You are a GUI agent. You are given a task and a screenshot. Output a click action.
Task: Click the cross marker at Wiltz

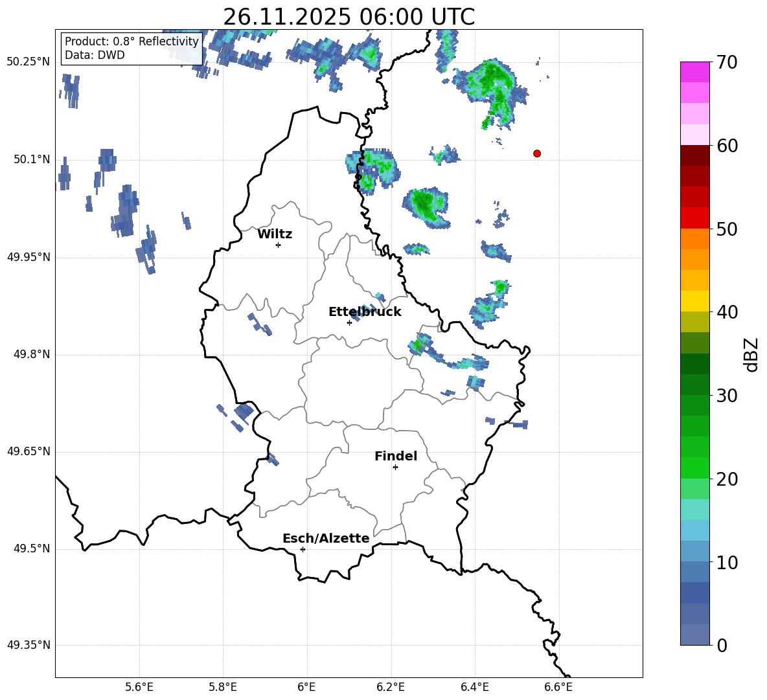pos(279,245)
